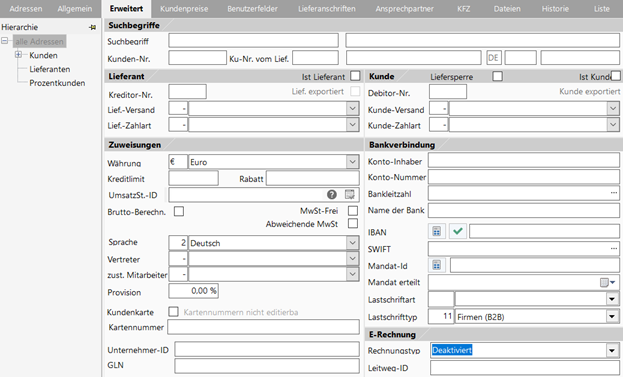Open SWIFT lookup ellipsis button
623x377 pixels.
tap(614, 249)
